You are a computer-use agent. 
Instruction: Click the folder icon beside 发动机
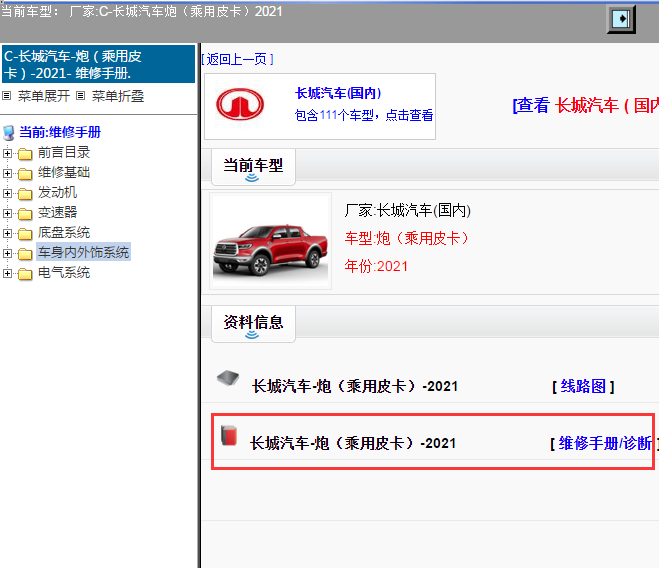(x=25, y=193)
